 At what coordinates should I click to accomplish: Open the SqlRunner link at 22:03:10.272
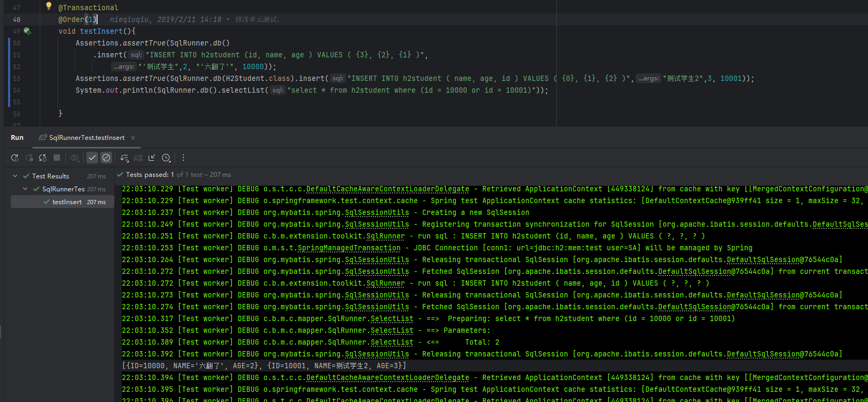385,283
